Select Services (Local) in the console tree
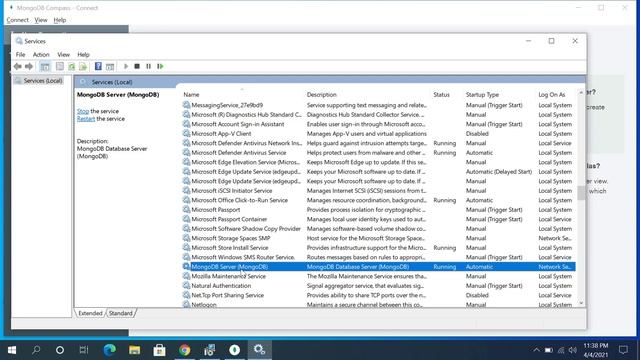640x360 pixels. click(x=43, y=81)
